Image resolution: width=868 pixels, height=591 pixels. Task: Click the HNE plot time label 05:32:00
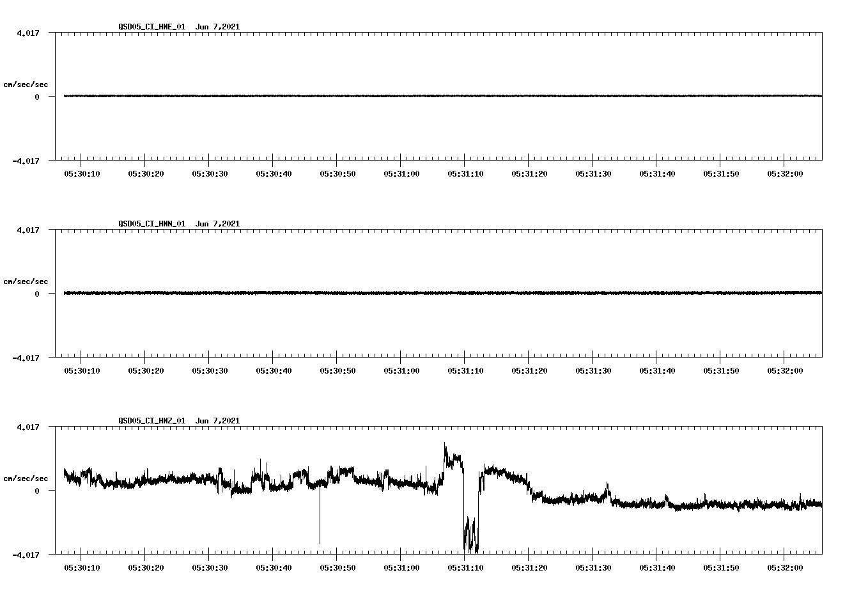[x=785, y=174]
